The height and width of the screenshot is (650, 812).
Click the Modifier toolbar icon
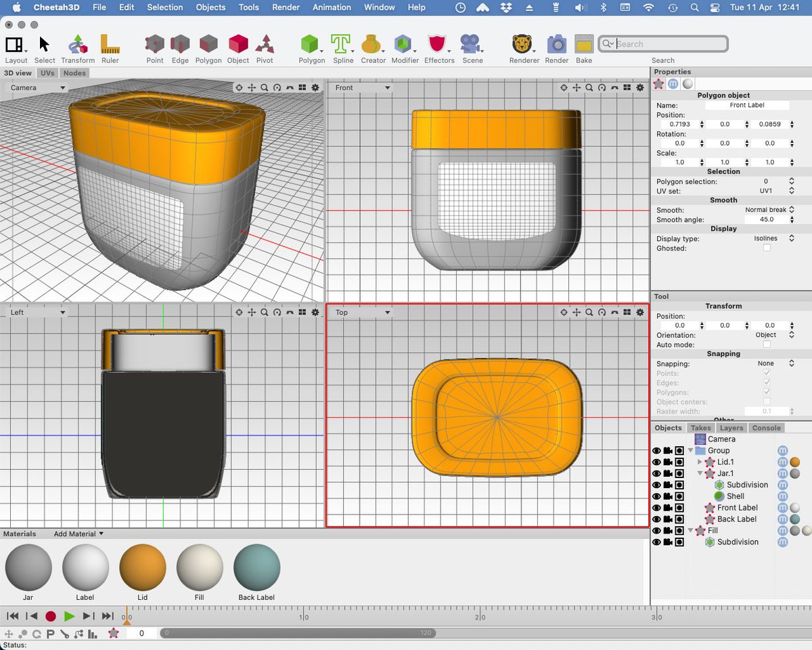pos(405,44)
